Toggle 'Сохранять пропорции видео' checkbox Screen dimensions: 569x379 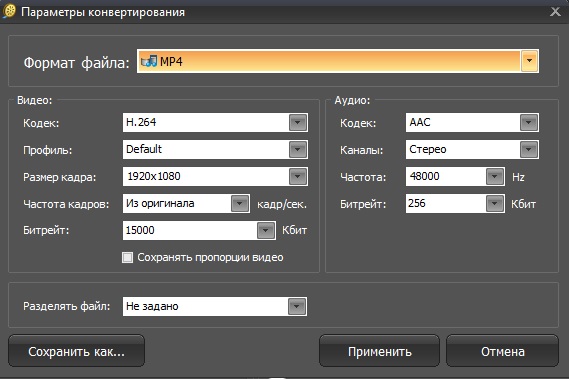coord(127,257)
